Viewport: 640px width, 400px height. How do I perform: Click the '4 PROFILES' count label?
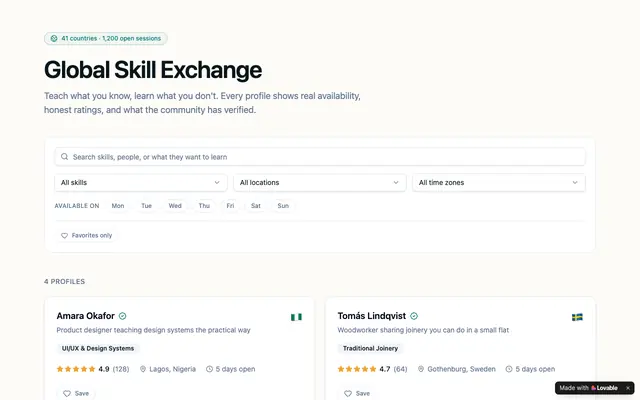(64, 282)
